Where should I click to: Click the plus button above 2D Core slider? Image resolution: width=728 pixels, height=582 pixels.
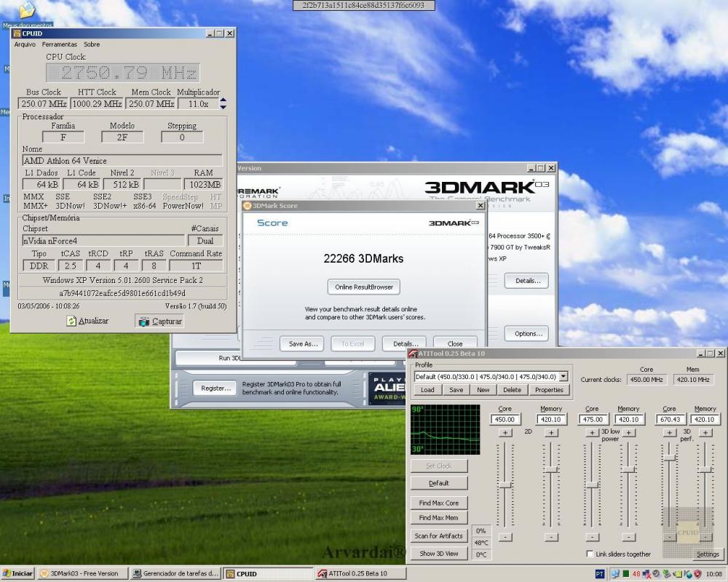(505, 433)
